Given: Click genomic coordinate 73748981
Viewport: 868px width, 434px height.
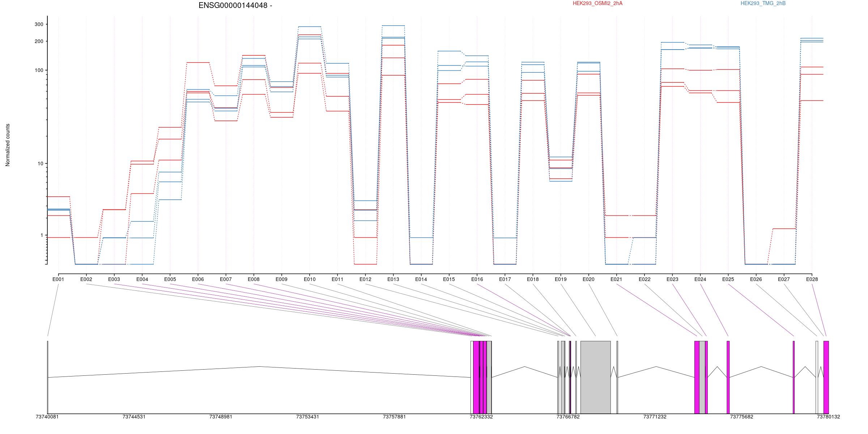Looking at the screenshot, I should pos(221,417).
